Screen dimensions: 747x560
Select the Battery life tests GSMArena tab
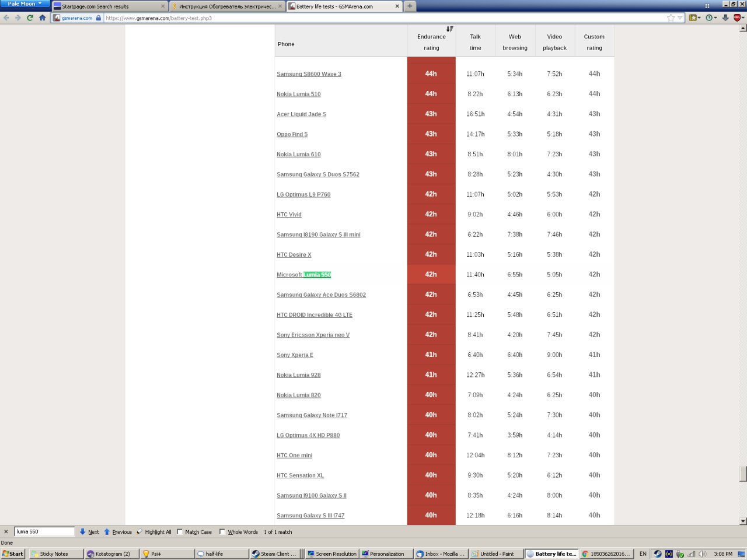344,6
